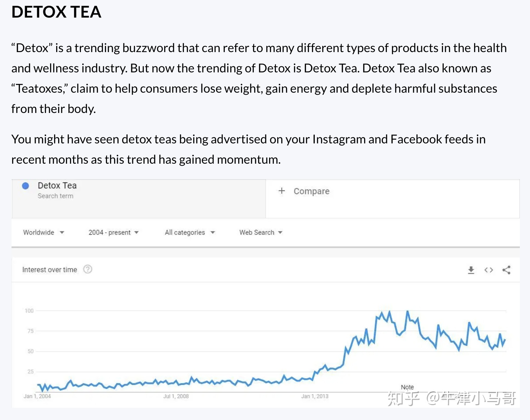Click the Compare text button
This screenshot has height=420, width=530.
point(311,191)
